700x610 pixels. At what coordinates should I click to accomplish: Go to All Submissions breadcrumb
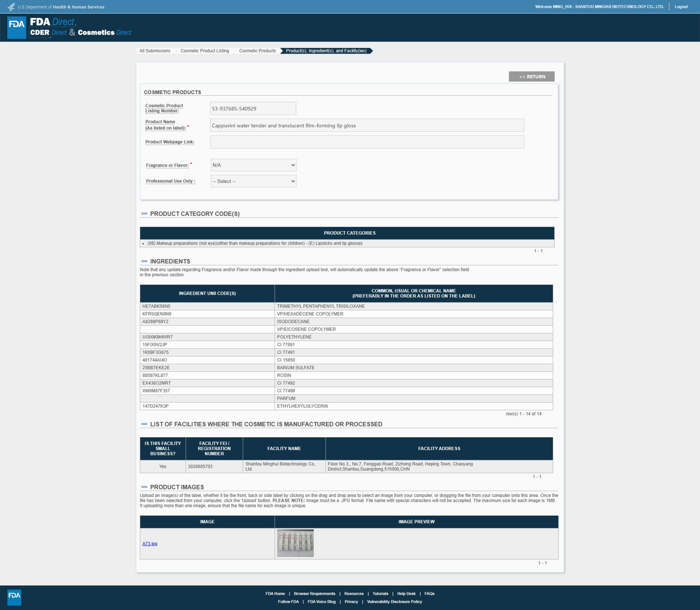point(155,51)
